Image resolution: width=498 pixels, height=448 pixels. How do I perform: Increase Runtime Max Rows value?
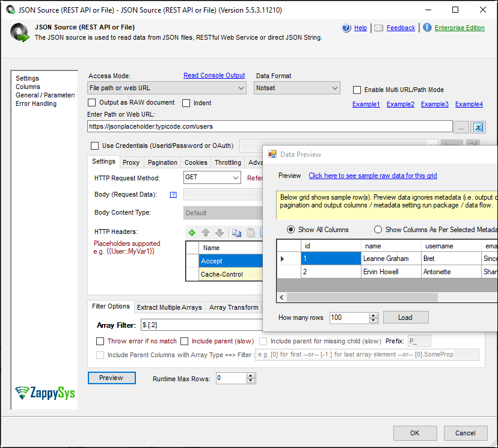251,376
